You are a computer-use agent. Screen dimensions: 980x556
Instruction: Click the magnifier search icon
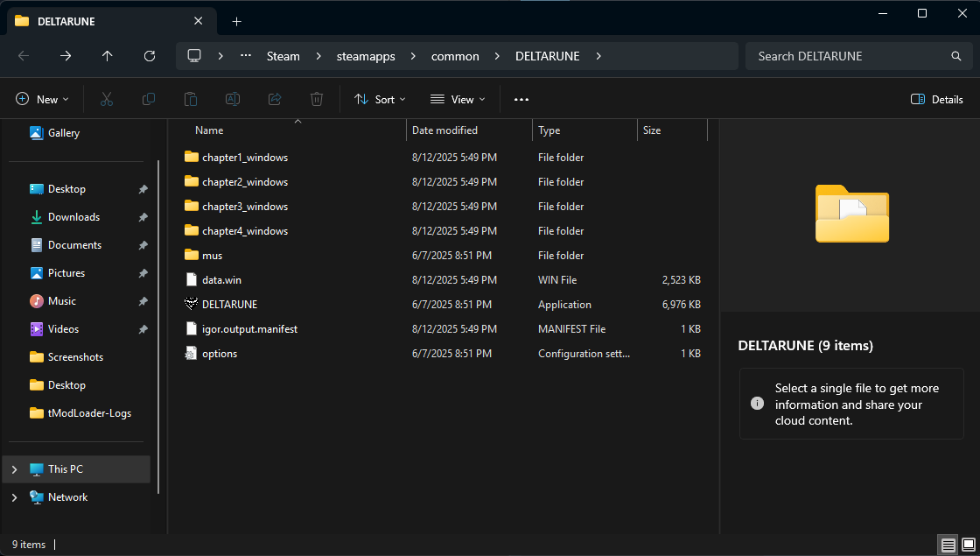pos(956,56)
